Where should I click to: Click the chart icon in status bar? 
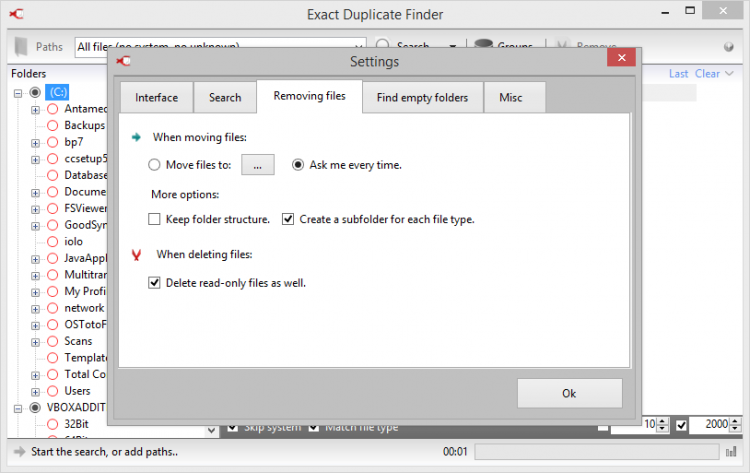tap(731, 451)
